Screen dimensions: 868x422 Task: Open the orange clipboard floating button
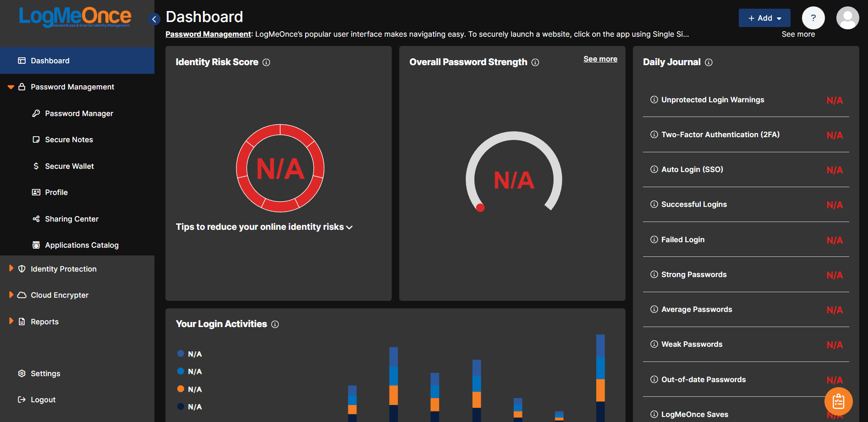pos(838,401)
